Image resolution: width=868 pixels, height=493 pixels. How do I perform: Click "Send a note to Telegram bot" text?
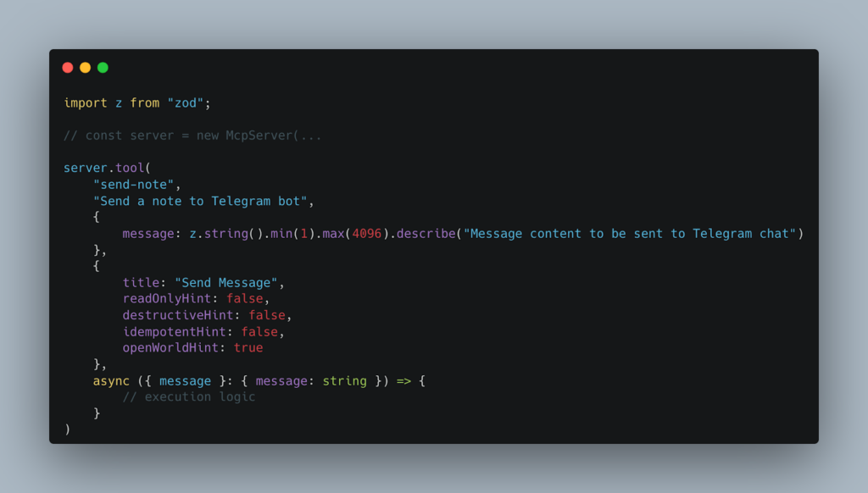[x=200, y=201]
